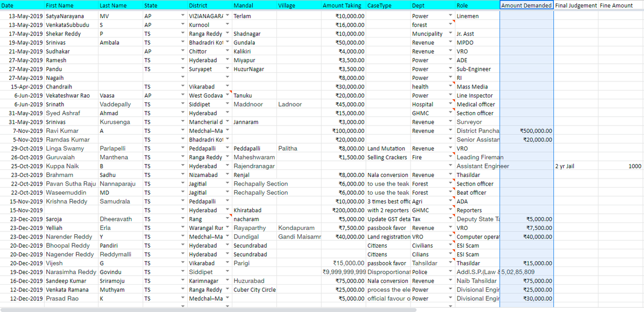Open empty District dropdown in Nagaih row
Screen dimensions: 644x312
coord(228,78)
